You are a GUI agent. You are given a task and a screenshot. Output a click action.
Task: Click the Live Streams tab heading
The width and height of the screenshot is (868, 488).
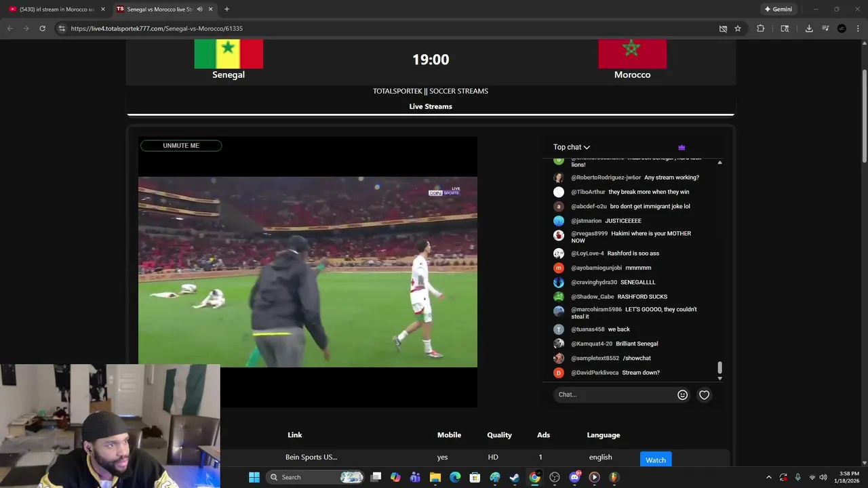point(431,106)
